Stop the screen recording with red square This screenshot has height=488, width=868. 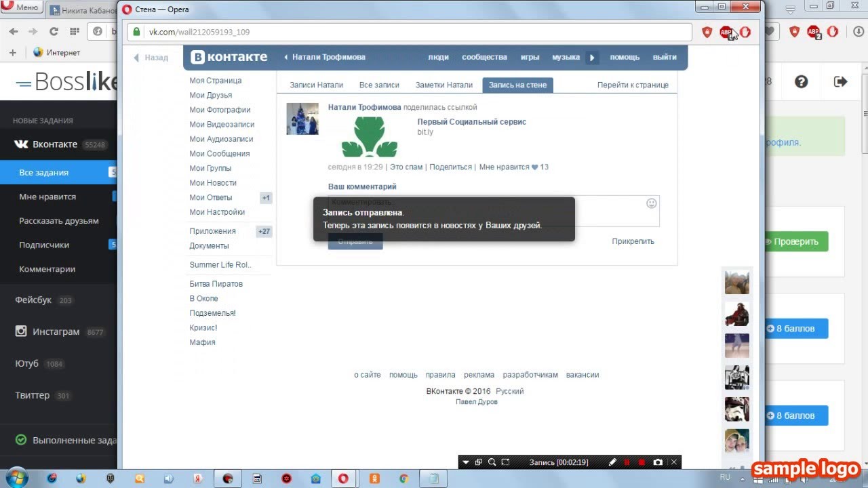[642, 462]
